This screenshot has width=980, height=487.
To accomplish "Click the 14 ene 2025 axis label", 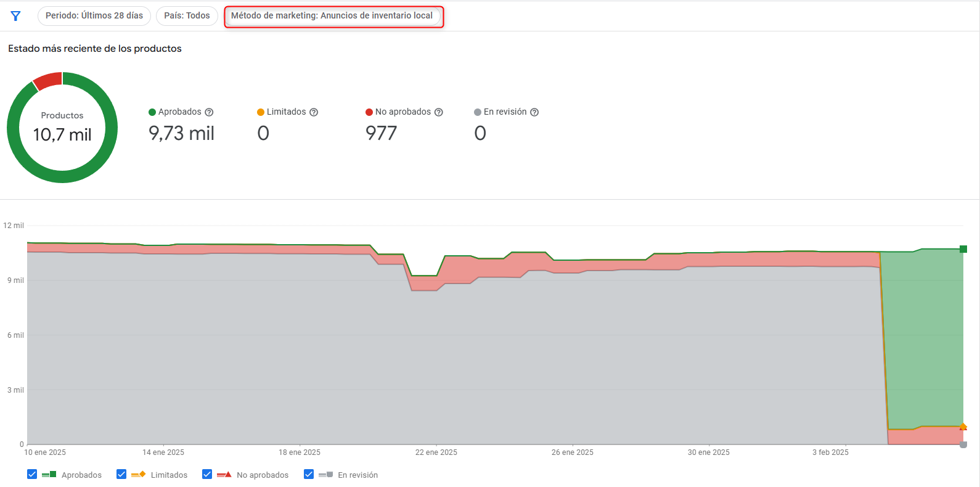I will 163,452.
